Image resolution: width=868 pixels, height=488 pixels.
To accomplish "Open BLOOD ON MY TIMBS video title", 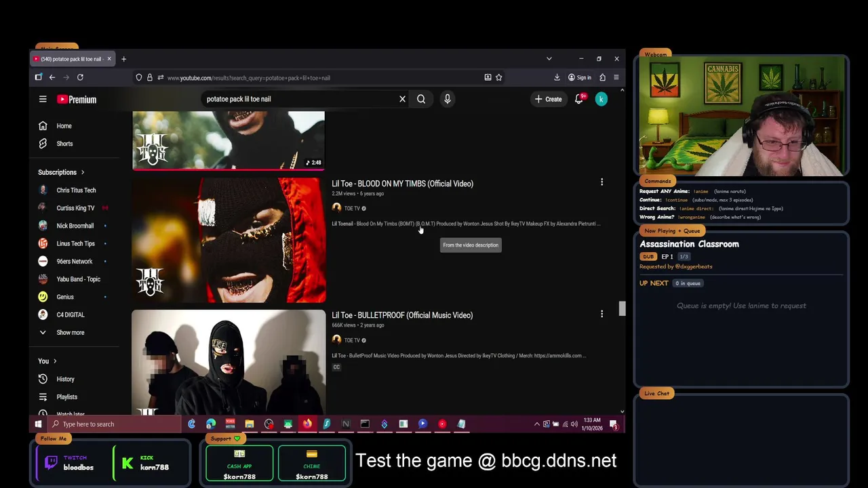I will (x=402, y=184).
